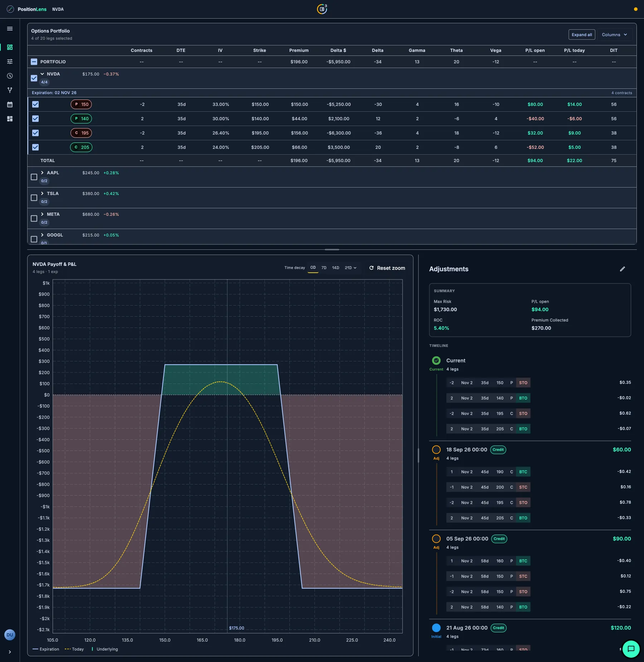Uncheck the NVDA group checkbox
This screenshot has height=662, width=644.
[34, 78]
